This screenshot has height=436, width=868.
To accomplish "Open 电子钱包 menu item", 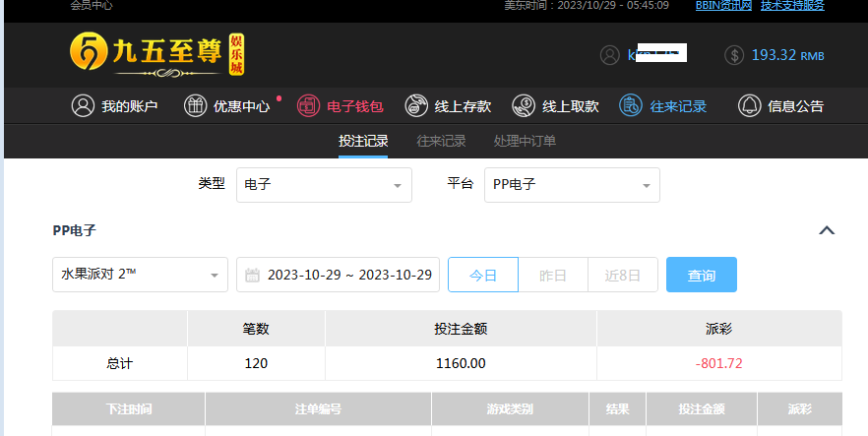I will point(341,105).
